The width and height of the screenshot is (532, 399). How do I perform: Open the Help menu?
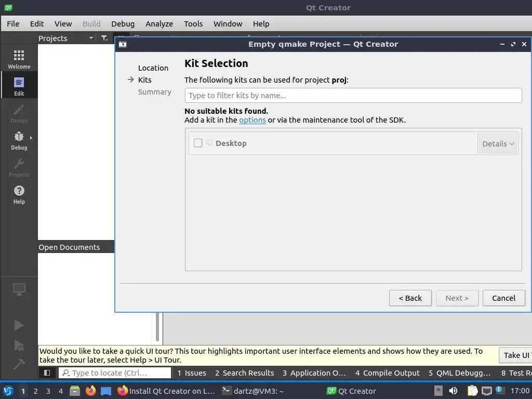(261, 24)
